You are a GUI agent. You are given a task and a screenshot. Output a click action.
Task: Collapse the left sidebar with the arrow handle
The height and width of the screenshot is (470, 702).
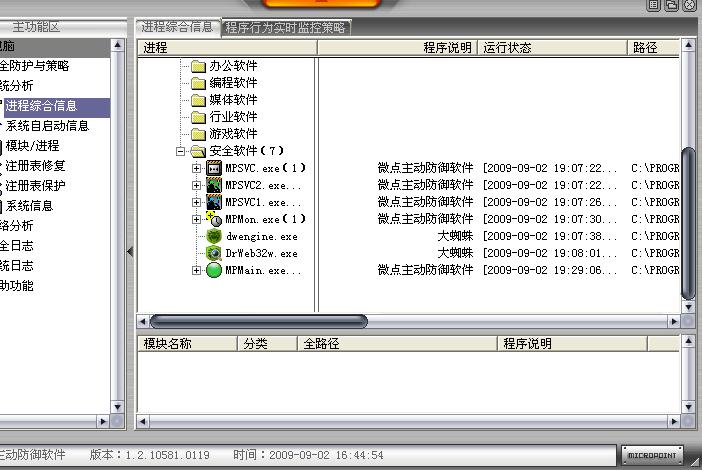pyautogui.click(x=130, y=252)
